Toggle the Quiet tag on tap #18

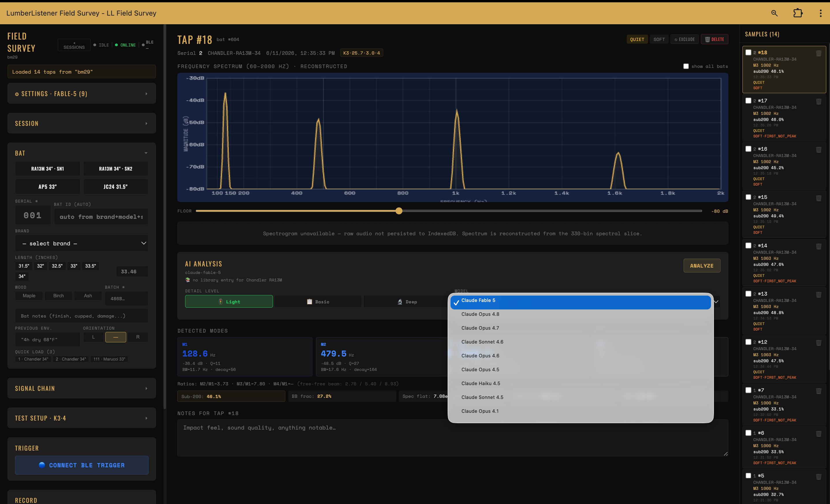tap(637, 39)
